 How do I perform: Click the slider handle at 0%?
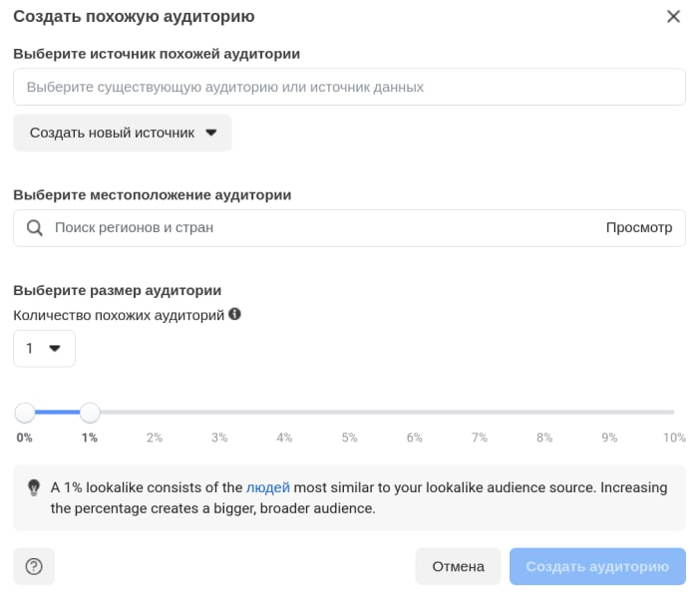point(25,412)
